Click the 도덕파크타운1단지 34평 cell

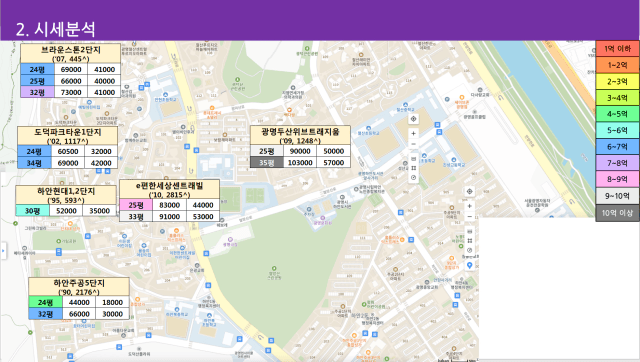(34, 163)
